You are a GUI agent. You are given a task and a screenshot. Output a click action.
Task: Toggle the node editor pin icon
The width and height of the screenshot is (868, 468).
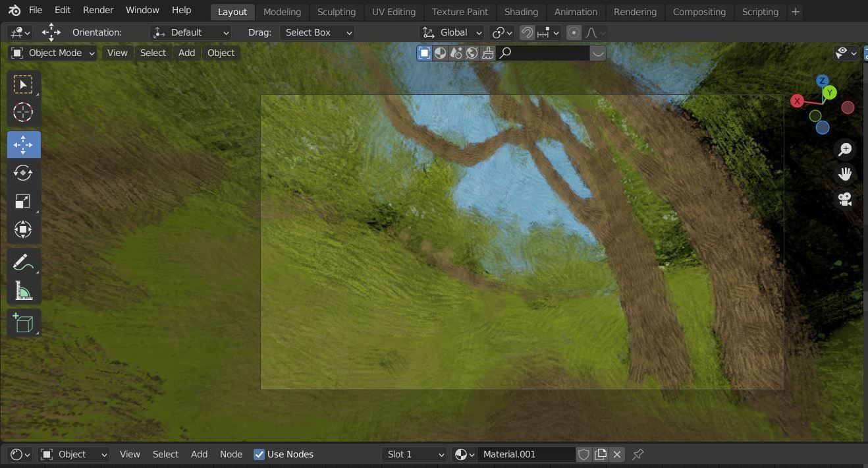[x=637, y=454]
